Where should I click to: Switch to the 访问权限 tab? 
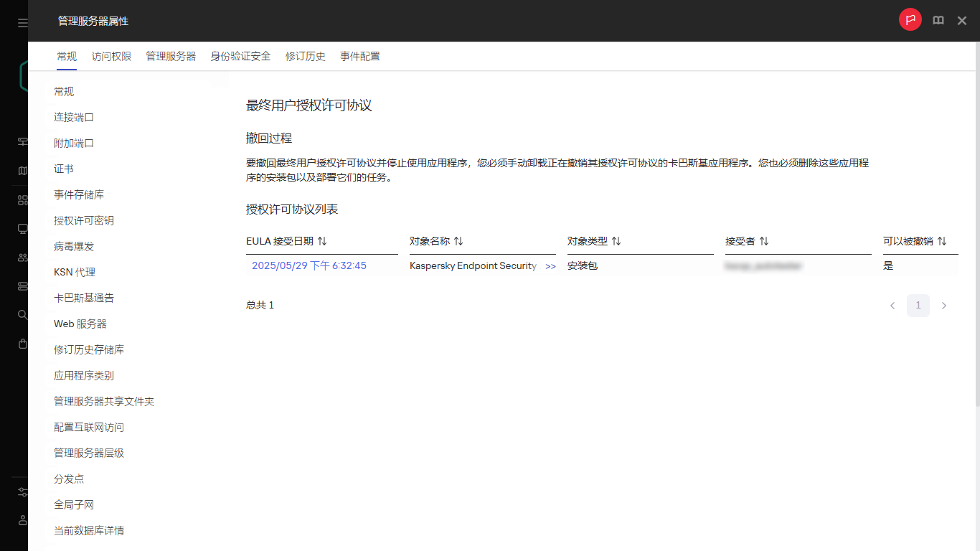point(111,56)
